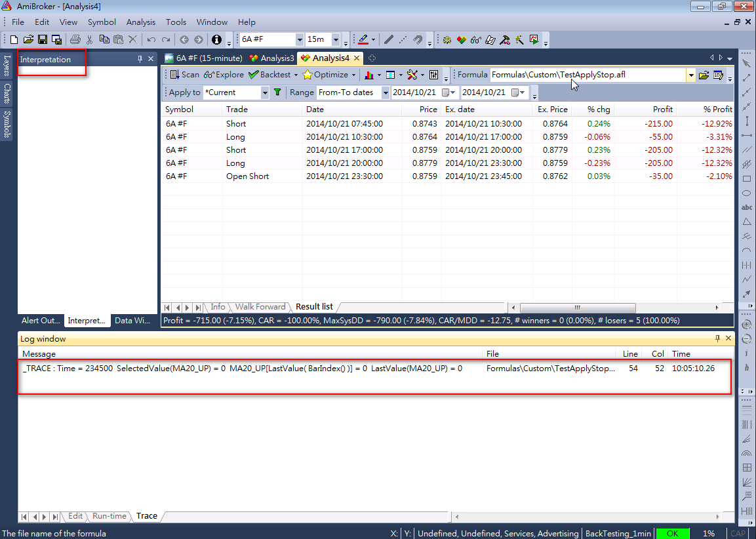Click the result list horizontal scrollbar thumb

(x=578, y=308)
